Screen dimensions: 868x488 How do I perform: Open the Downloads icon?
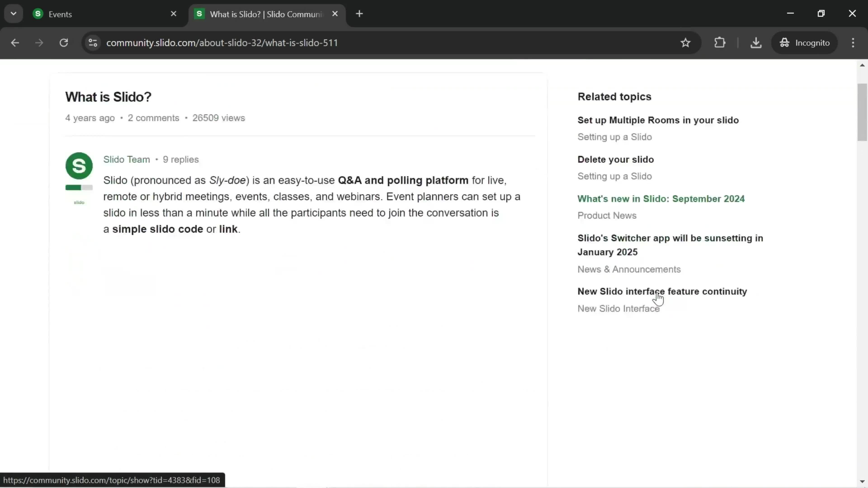(756, 43)
